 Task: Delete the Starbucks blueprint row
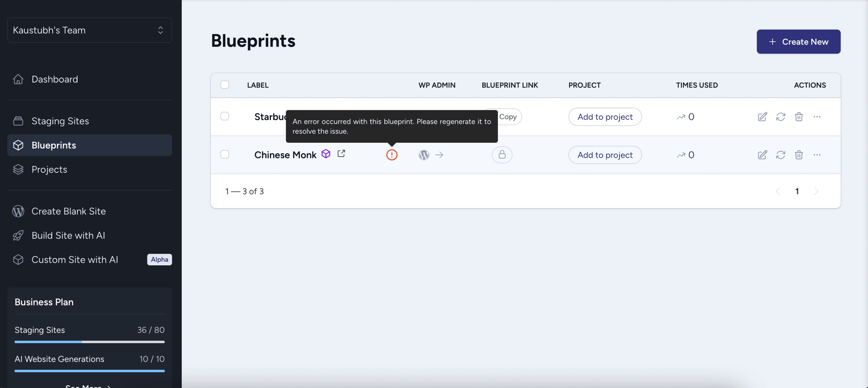point(799,117)
